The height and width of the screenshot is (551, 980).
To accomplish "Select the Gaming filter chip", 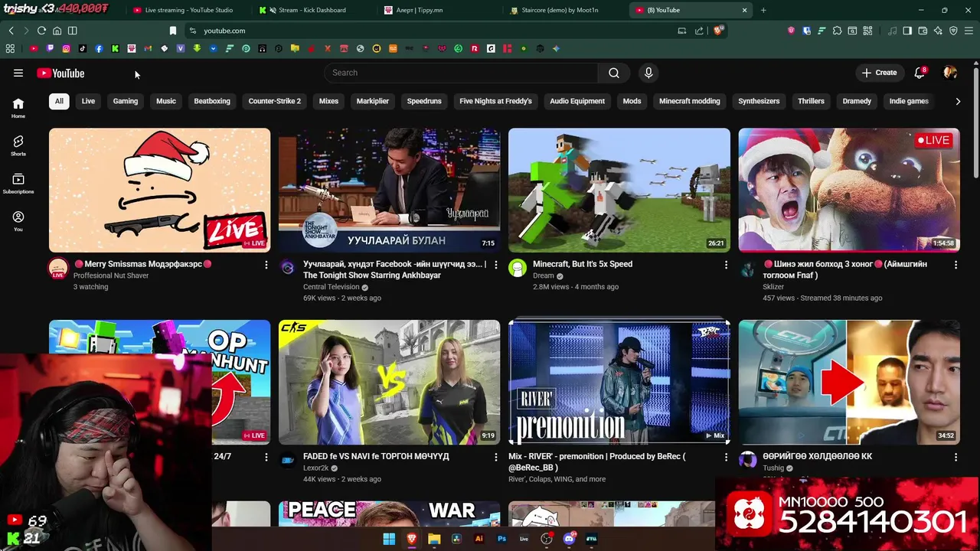I will 126,101.
